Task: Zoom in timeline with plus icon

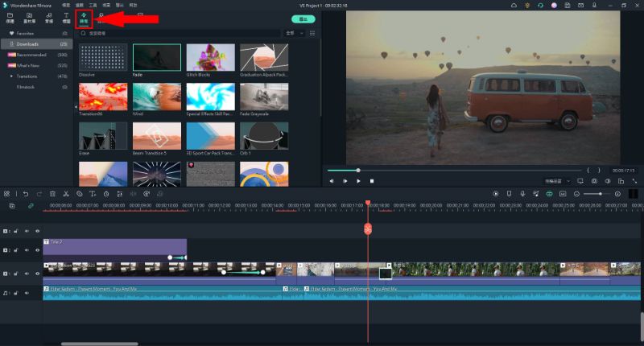Action: click(617, 194)
